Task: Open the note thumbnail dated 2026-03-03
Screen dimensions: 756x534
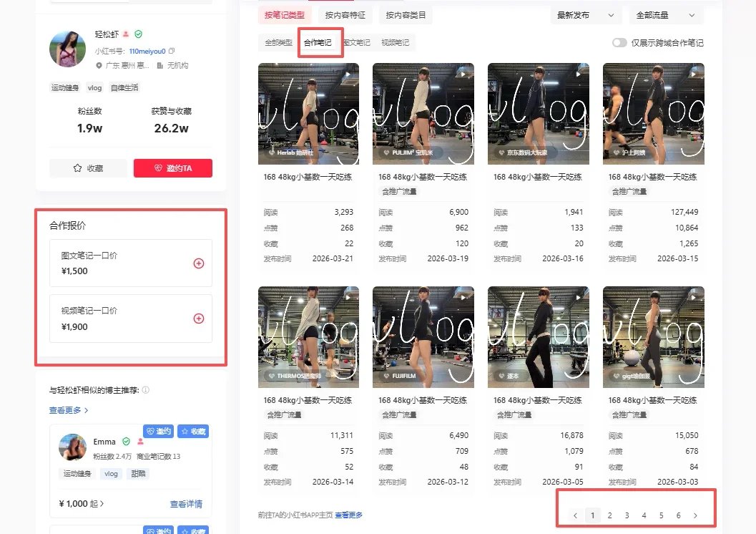Action: pos(654,337)
